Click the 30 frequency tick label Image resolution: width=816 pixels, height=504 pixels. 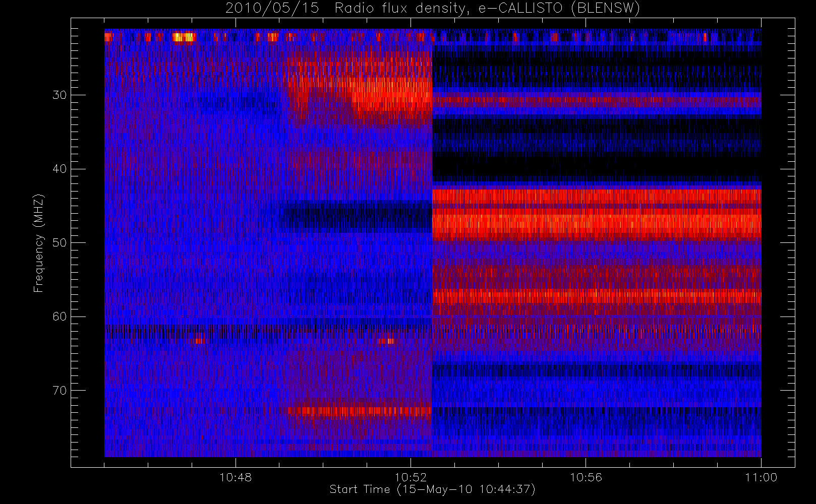coord(60,95)
